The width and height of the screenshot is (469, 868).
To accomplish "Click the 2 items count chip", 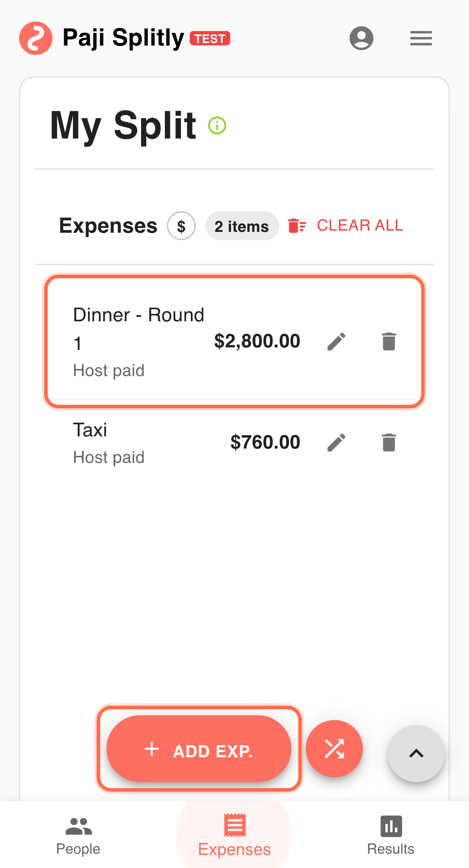I will [242, 226].
